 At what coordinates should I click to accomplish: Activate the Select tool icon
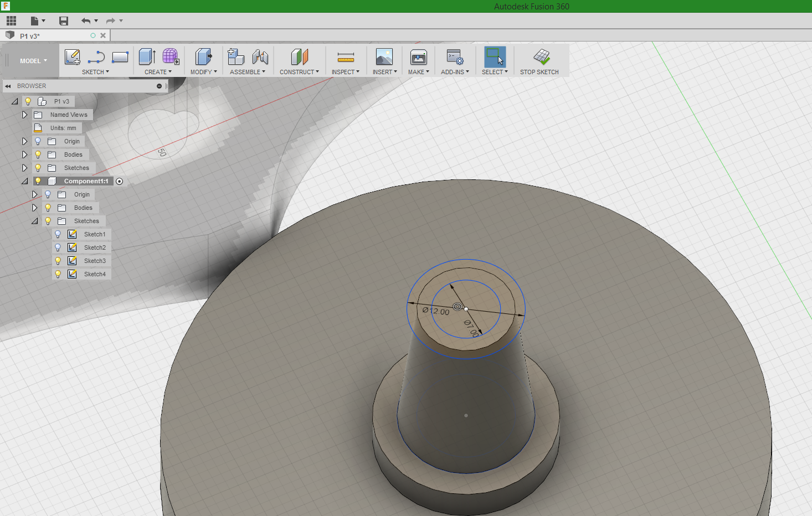[495, 57]
